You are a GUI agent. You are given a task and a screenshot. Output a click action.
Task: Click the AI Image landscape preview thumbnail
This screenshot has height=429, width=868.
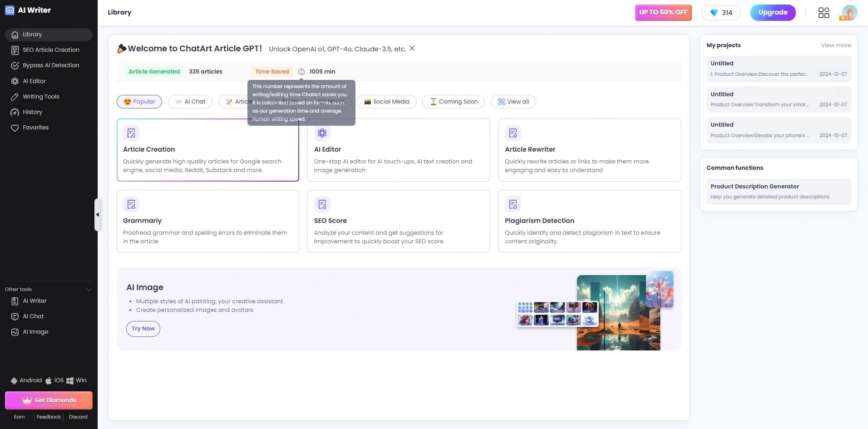618,313
